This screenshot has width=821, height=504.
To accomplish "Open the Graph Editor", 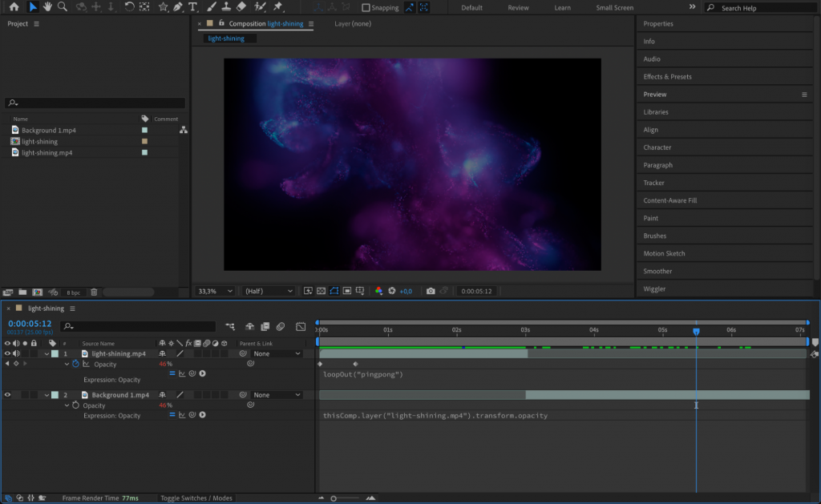I will (x=301, y=326).
